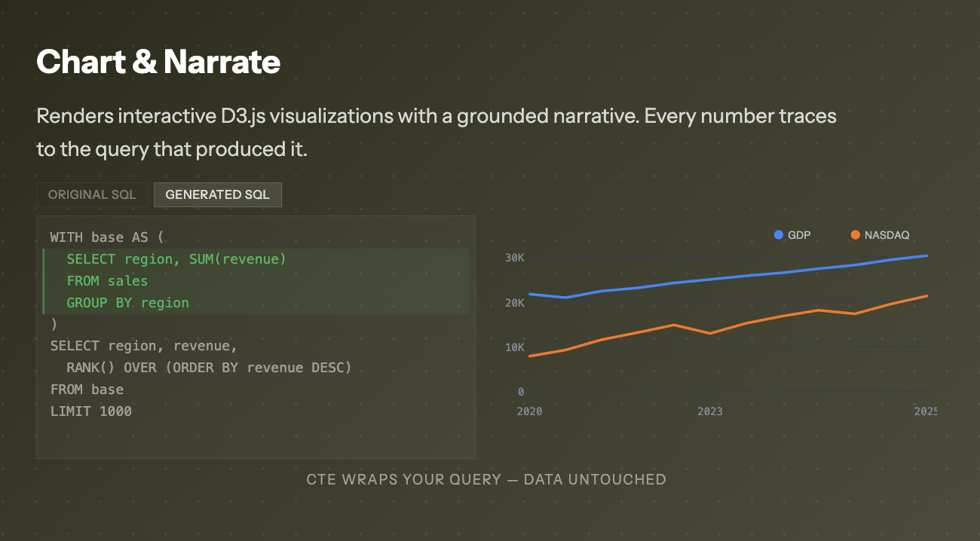
Task: Click the 'WITH base AS (' line
Action: [107, 237]
